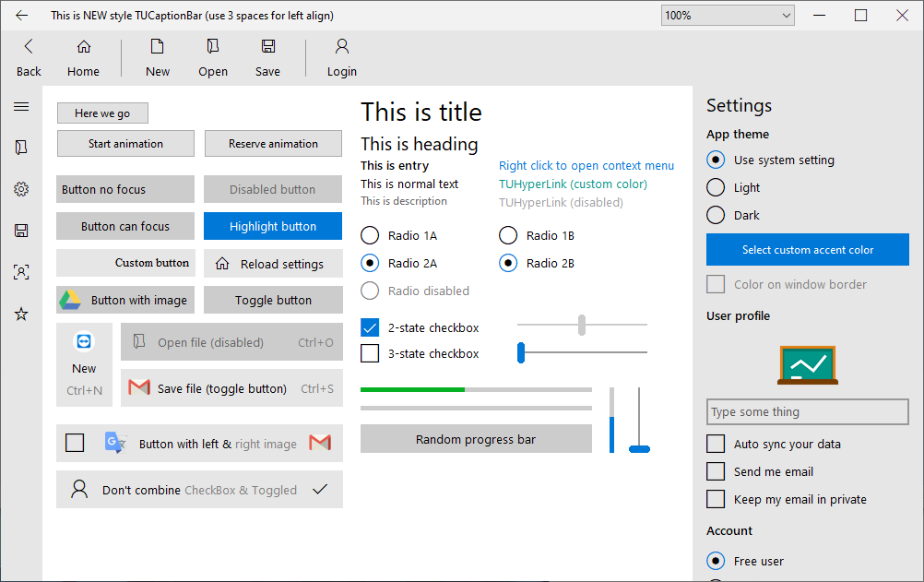The height and width of the screenshot is (582, 924).
Task: Open the 100% zoom dropdown
Action: (x=728, y=15)
